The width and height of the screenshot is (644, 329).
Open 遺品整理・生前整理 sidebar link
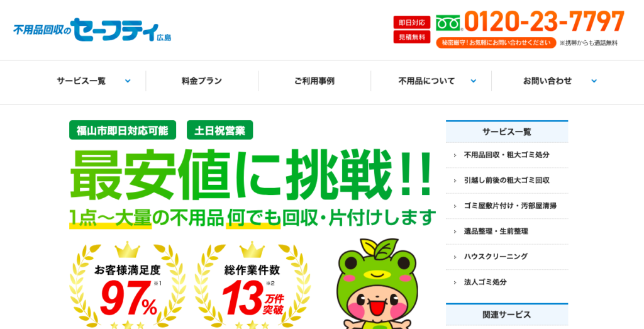pyautogui.click(x=507, y=231)
